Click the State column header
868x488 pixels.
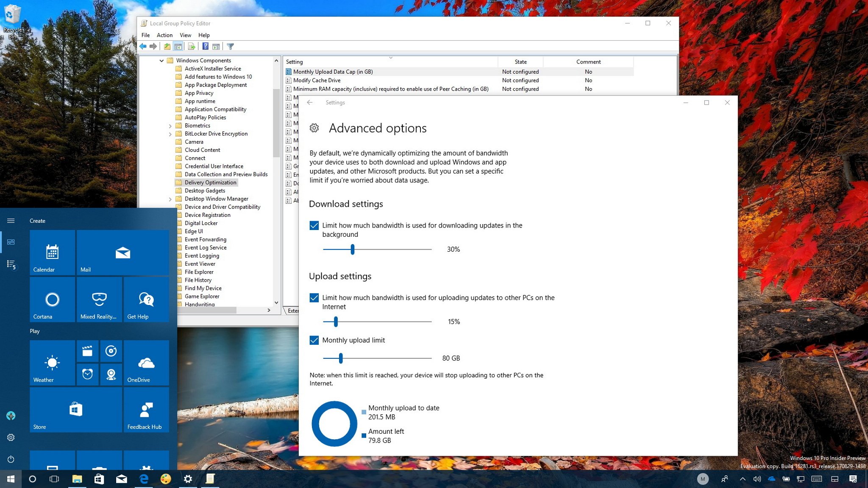tap(520, 62)
